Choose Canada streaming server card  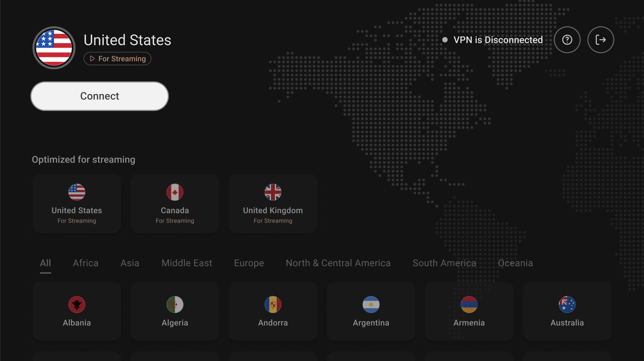point(175,204)
